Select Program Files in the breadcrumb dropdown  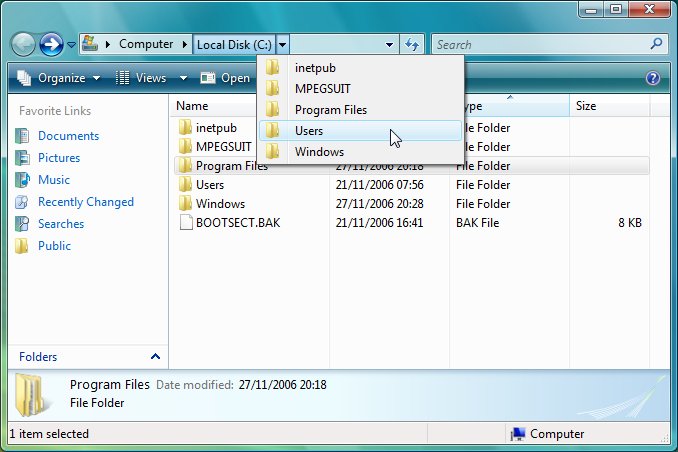361,110
